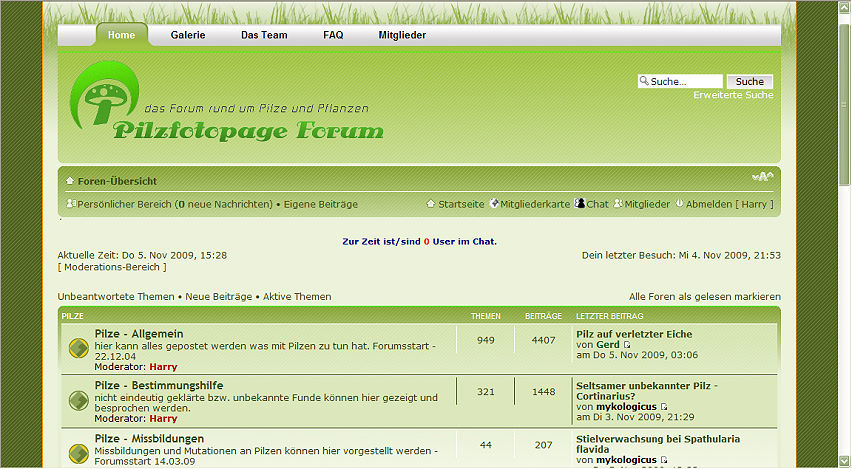Open the Galerie tab
This screenshot has width=852, height=469.
[188, 35]
